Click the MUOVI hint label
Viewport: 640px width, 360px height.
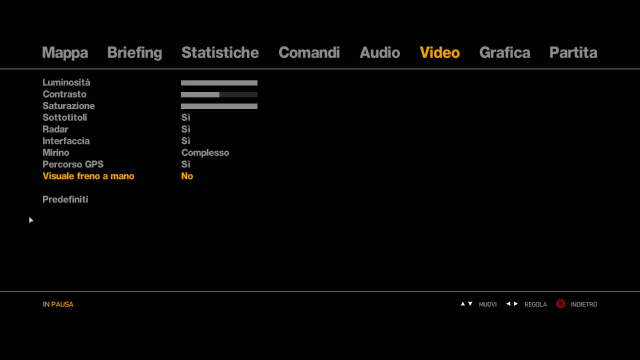pos(488,304)
